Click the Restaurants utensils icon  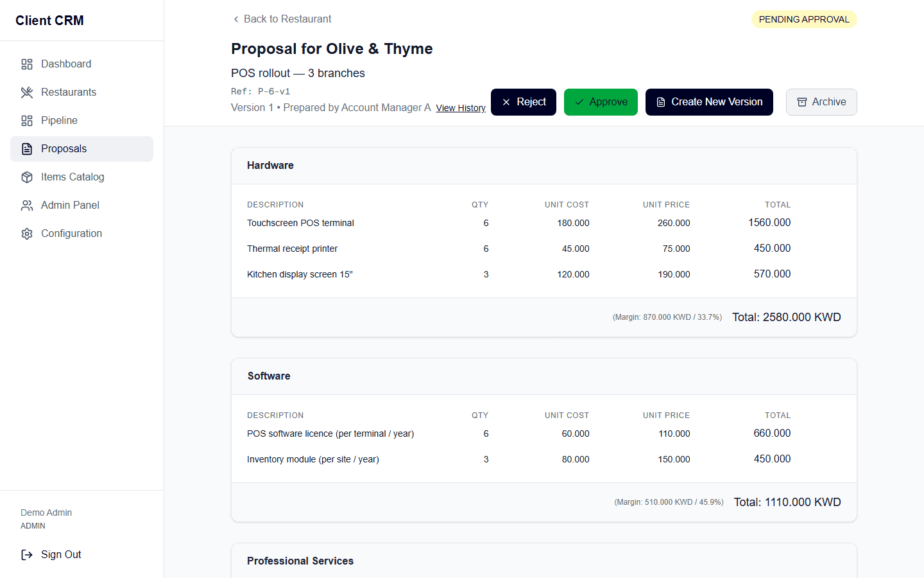pos(27,92)
